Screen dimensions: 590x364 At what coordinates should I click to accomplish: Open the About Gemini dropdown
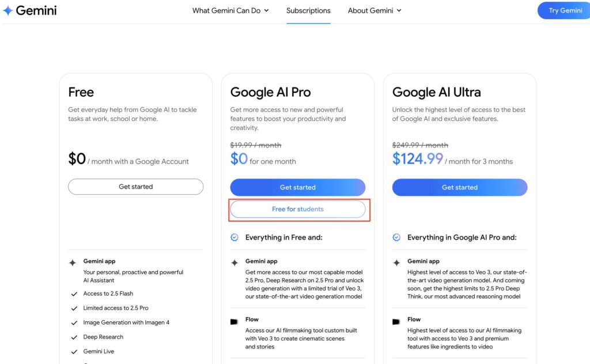[375, 10]
